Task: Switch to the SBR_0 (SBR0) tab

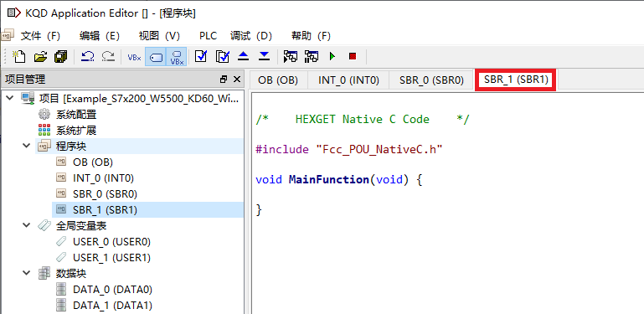Action: (431, 80)
